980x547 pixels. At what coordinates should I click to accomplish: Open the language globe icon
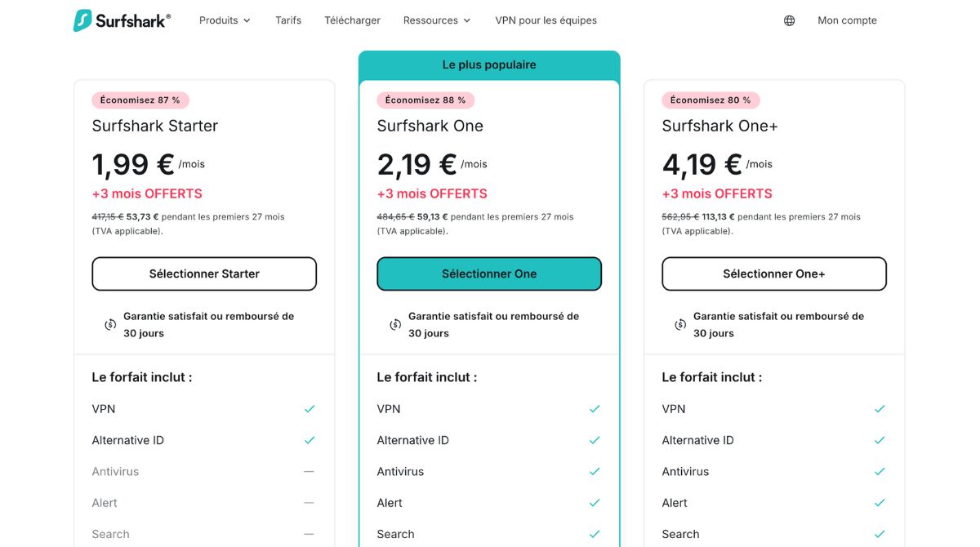click(788, 20)
